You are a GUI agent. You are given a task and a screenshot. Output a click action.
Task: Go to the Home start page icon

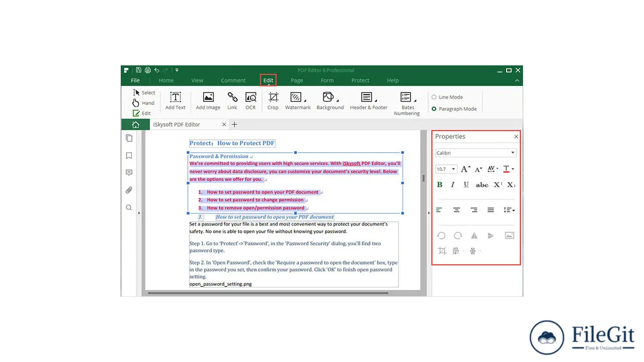[x=135, y=125]
